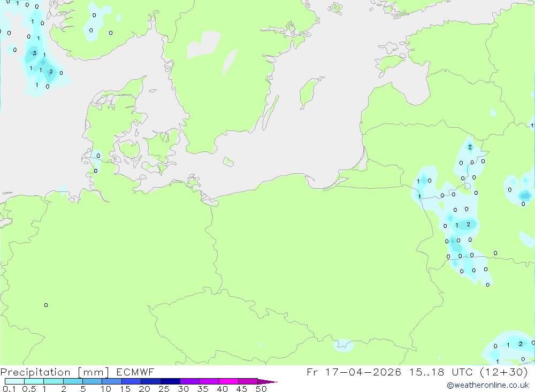
Task: Click the '10' legend scale label
Action: [x=106, y=389]
